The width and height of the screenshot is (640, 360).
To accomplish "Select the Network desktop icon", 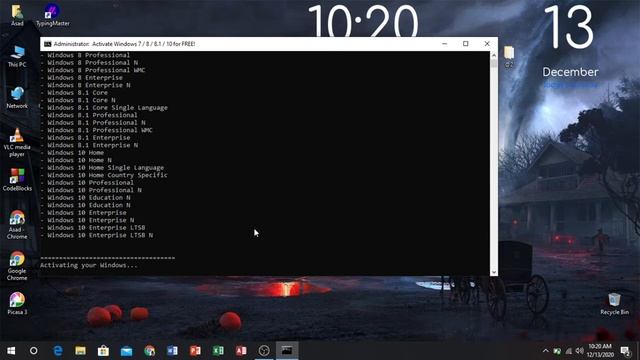I will point(17,98).
